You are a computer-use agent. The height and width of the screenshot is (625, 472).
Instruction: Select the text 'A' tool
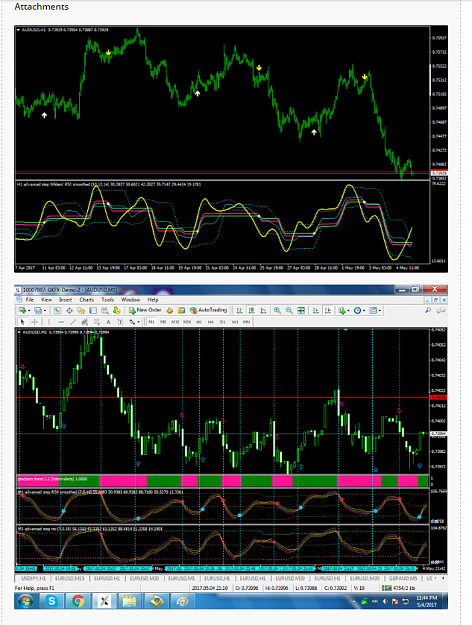pos(108,322)
